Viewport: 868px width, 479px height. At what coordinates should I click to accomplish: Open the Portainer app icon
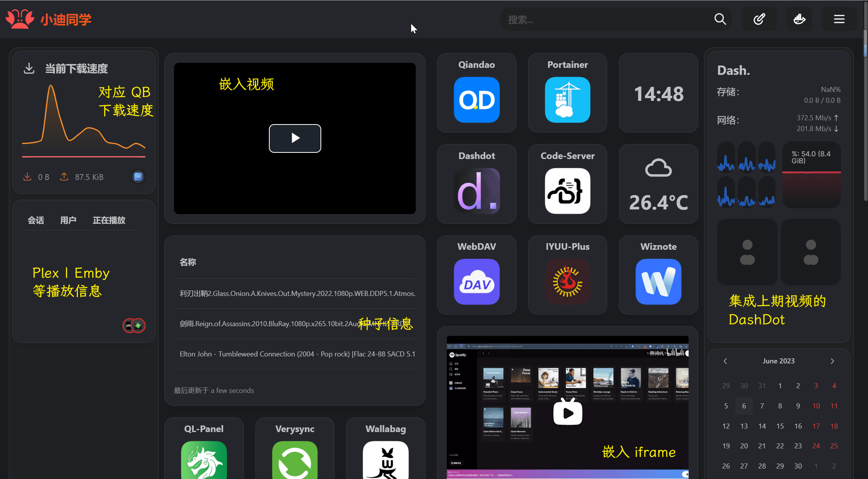[568, 100]
